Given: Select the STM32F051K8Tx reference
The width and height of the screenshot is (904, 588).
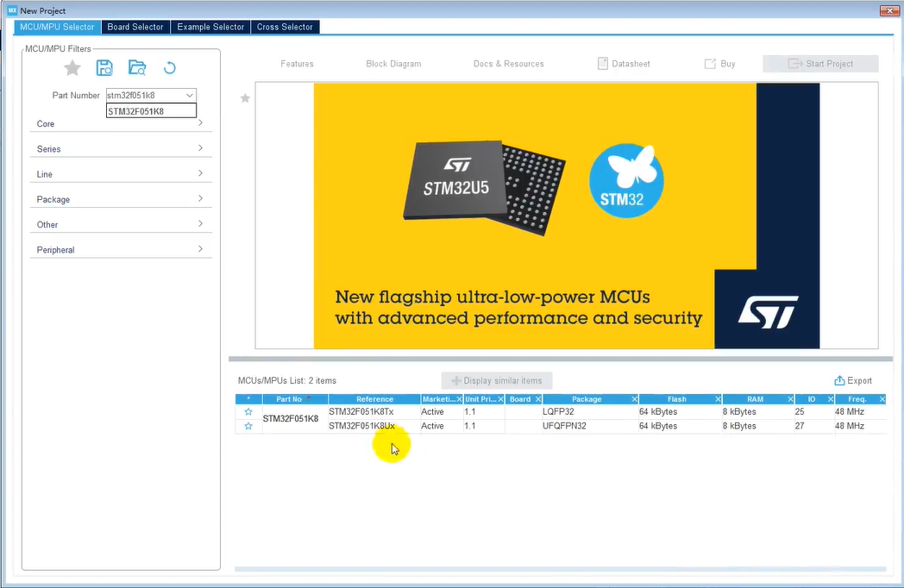Looking at the screenshot, I should click(x=361, y=411).
